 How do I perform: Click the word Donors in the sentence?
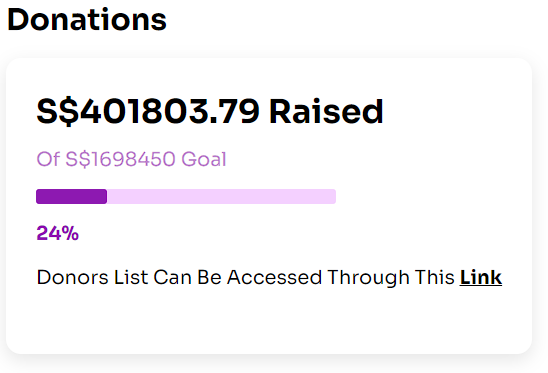coord(73,278)
